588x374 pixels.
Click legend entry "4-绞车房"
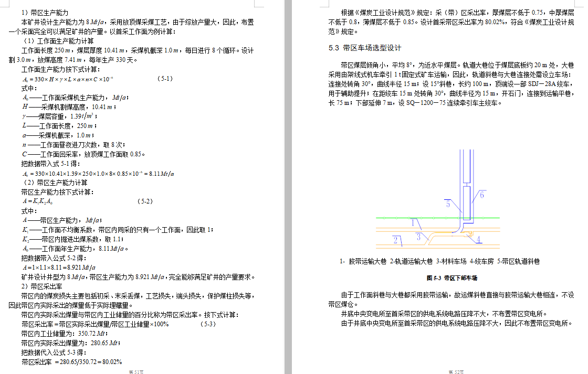(481, 261)
